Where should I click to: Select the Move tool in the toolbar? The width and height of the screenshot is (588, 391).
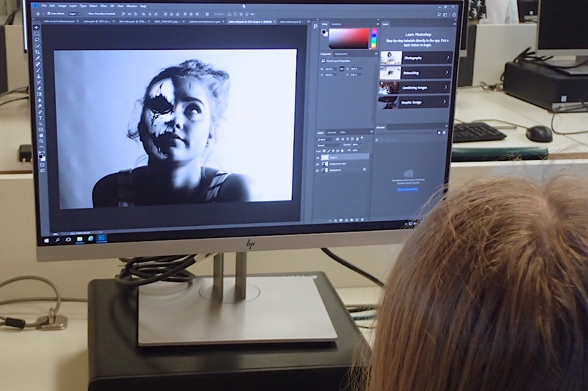tap(37, 26)
